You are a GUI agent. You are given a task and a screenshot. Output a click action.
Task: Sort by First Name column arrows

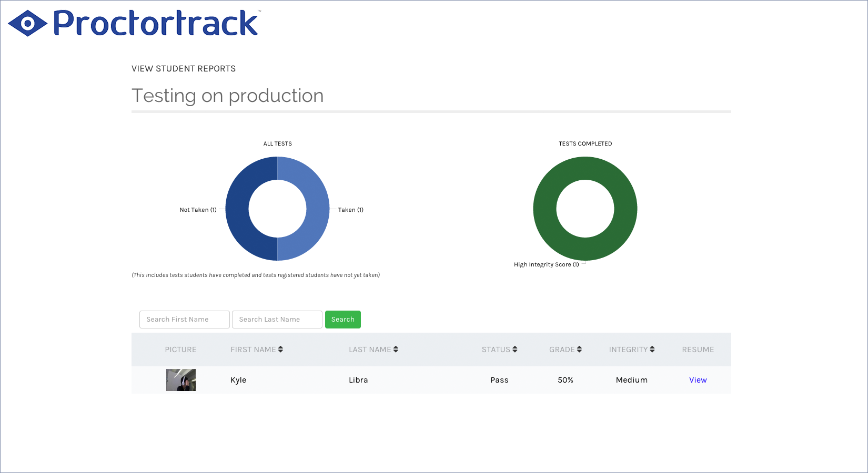(280, 349)
